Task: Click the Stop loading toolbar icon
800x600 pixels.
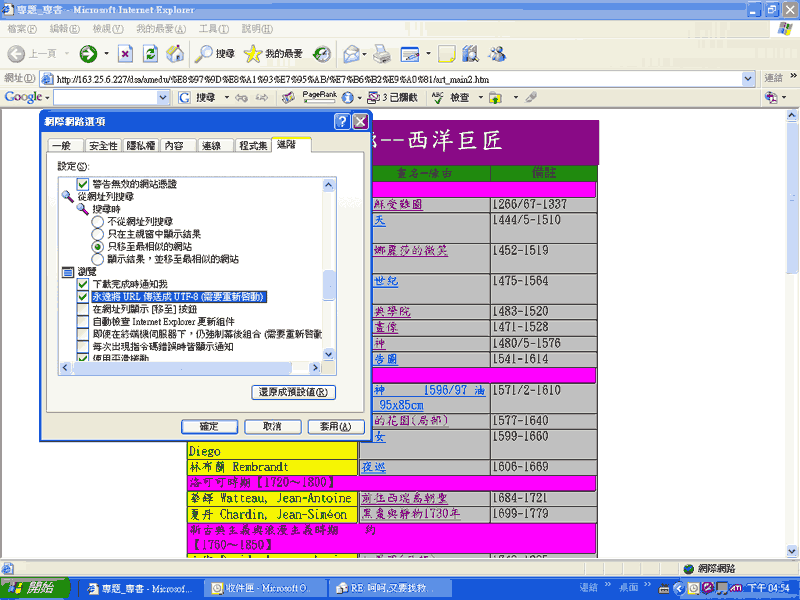Action: (x=125, y=54)
